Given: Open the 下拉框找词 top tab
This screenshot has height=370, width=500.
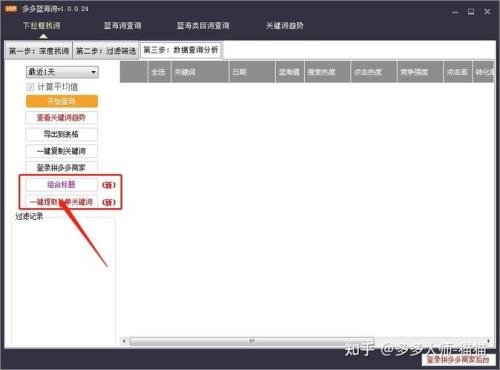Looking at the screenshot, I should tap(42, 26).
